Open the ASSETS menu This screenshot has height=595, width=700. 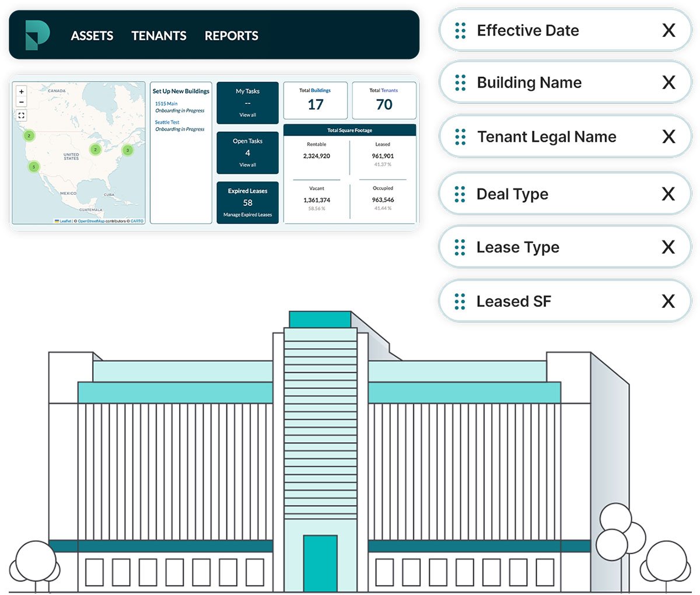pos(92,36)
